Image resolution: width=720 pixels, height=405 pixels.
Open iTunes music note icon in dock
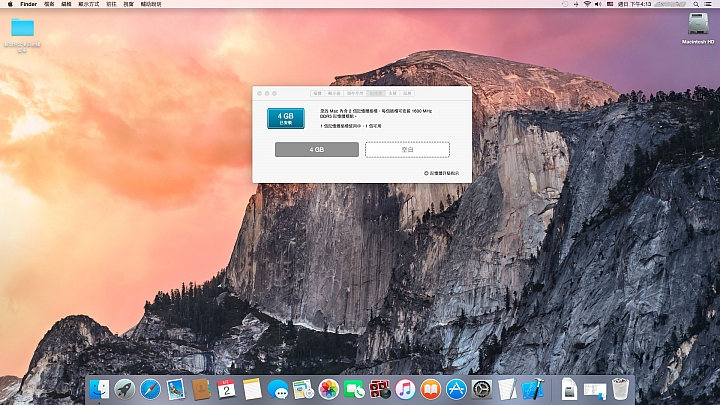pos(405,389)
